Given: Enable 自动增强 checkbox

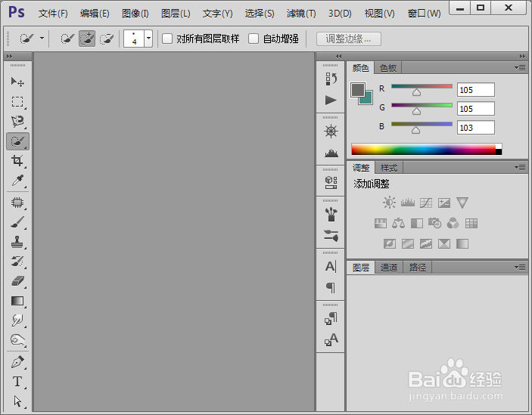Looking at the screenshot, I should point(254,39).
